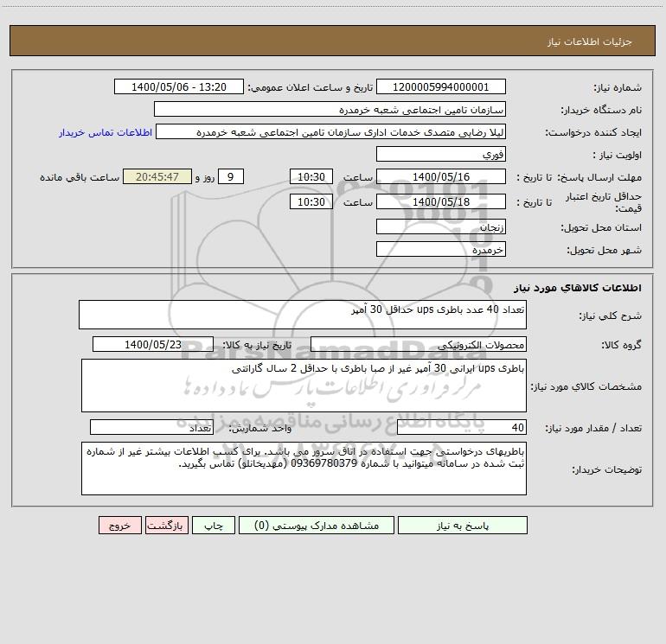Click unit of measure field تعداد
The height and width of the screenshot is (644, 666).
point(151,428)
